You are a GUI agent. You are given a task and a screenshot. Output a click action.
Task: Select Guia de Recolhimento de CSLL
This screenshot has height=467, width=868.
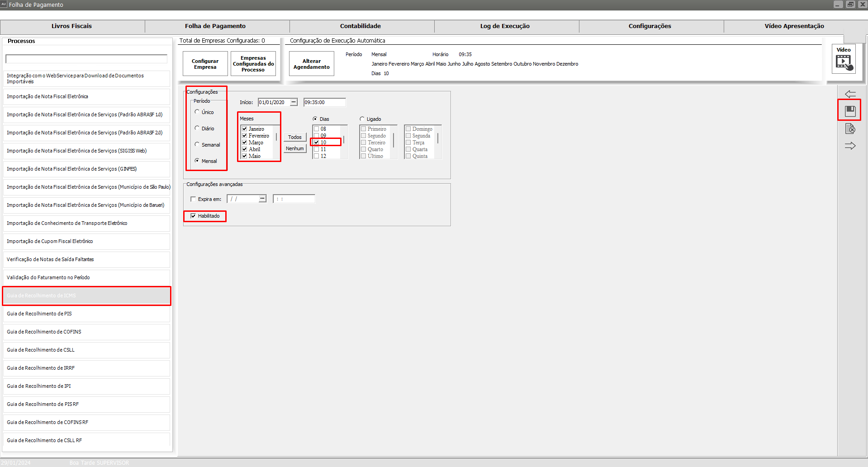tap(86, 350)
